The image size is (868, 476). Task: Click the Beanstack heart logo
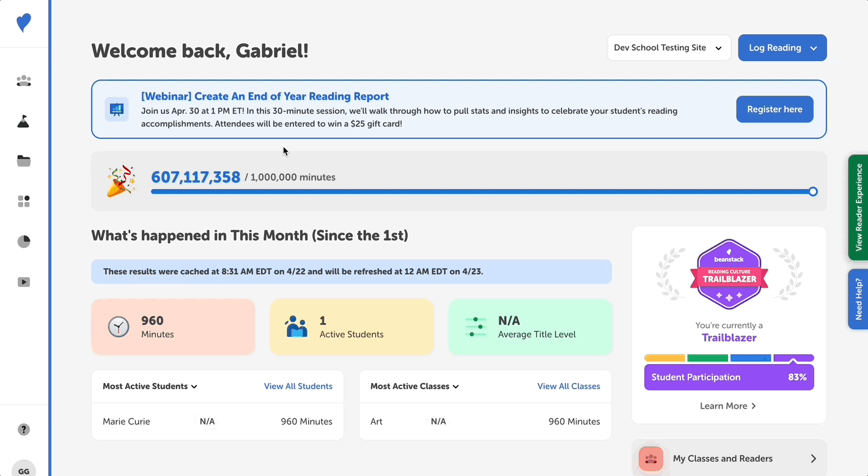[23, 23]
